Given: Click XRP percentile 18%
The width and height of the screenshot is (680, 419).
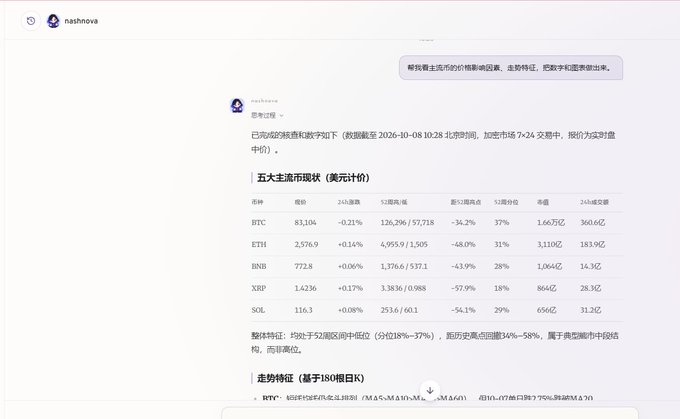Looking at the screenshot, I should point(501,288).
